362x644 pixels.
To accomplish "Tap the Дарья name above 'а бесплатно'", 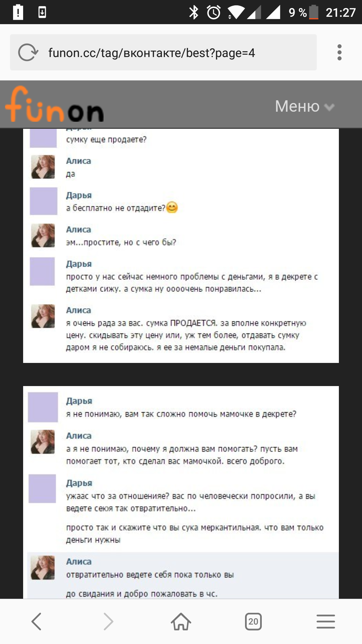I will pyautogui.click(x=79, y=195).
